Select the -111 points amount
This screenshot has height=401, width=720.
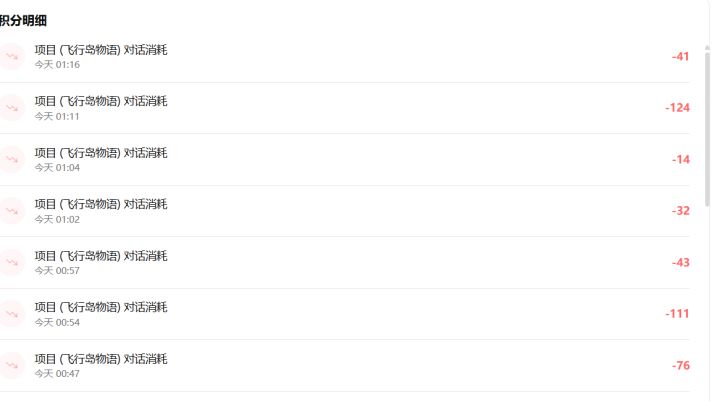coord(677,314)
